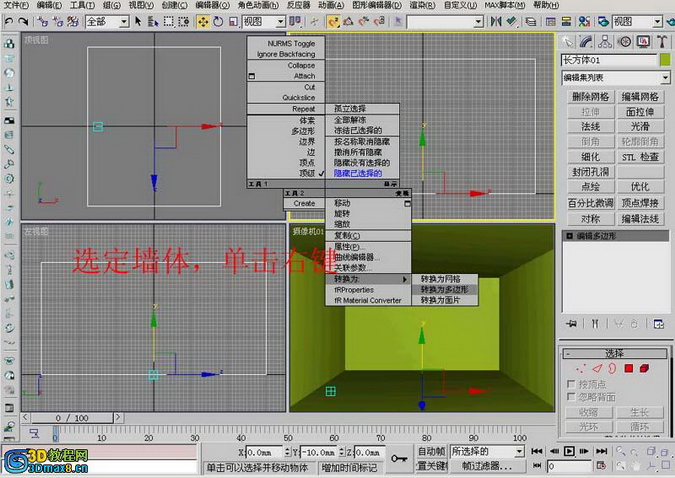Select the Element sub-object cube icon
The image size is (675, 478).
tap(645, 368)
